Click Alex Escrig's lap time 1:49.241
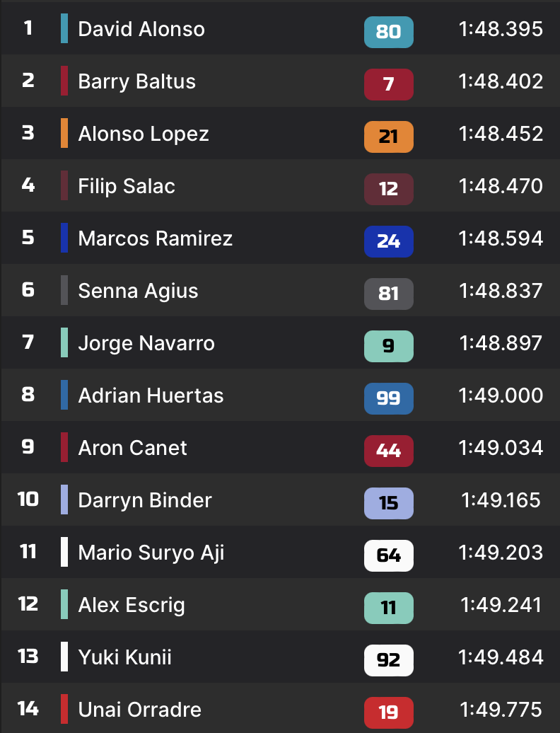The height and width of the screenshot is (733, 560). tap(501, 605)
